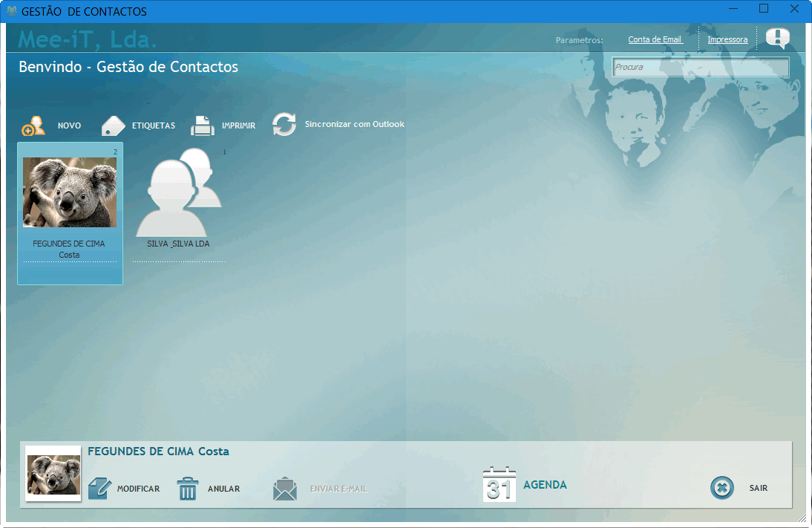Click the MODIFICAR pencil icon
The height and width of the screenshot is (528, 812).
[x=99, y=489]
